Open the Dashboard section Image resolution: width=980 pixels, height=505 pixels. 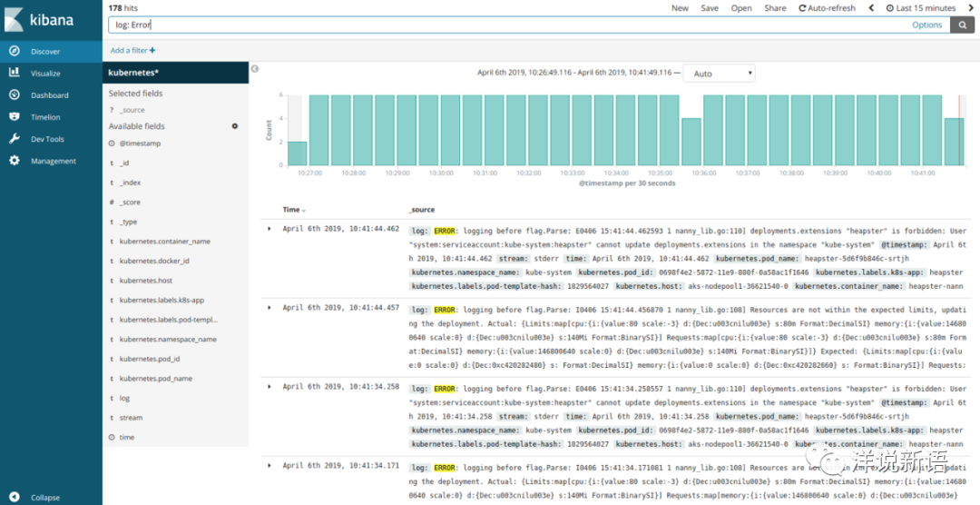51,95
